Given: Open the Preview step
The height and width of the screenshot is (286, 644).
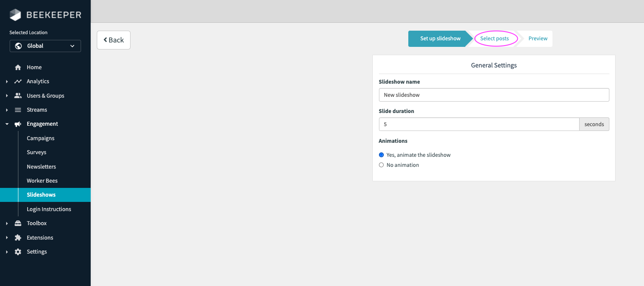Looking at the screenshot, I should point(538,39).
